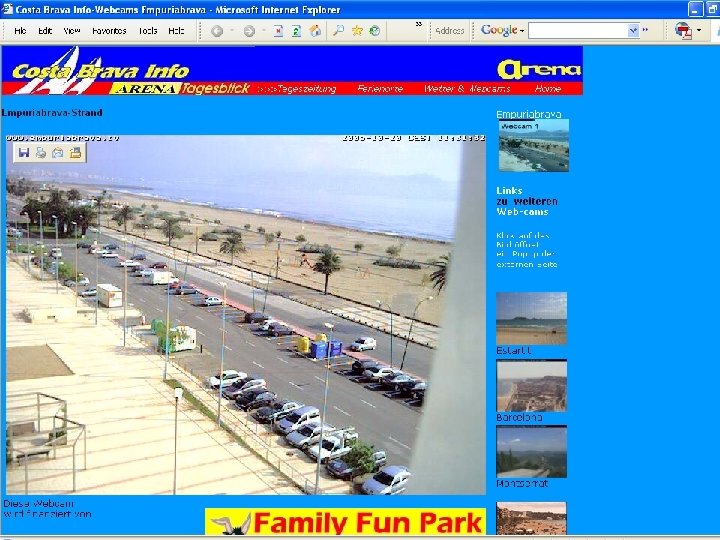Open the Home page icon in toolbar
This screenshot has height=540, width=720.
pyautogui.click(x=315, y=31)
